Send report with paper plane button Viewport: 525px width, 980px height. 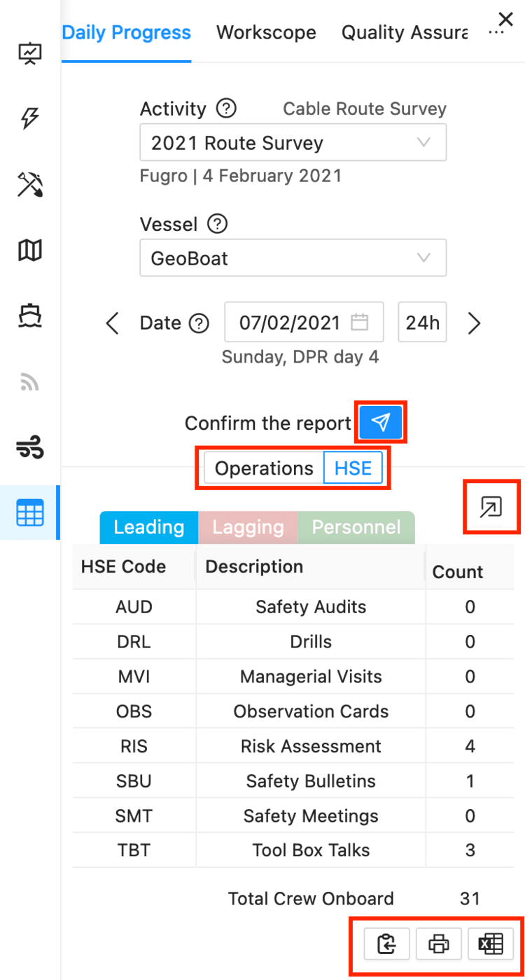coord(381,422)
